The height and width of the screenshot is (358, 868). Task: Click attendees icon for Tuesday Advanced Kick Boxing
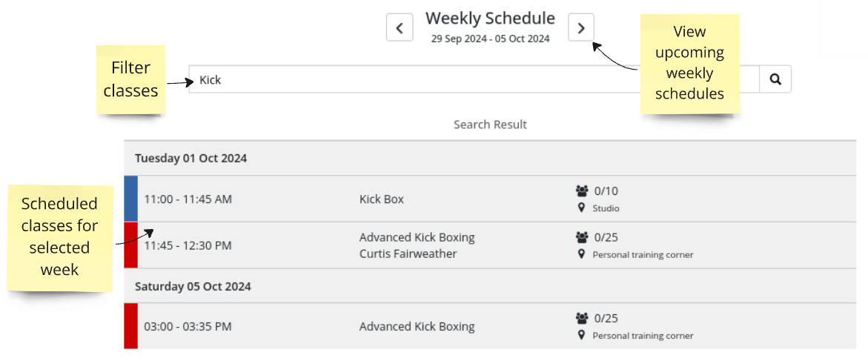[x=582, y=237]
